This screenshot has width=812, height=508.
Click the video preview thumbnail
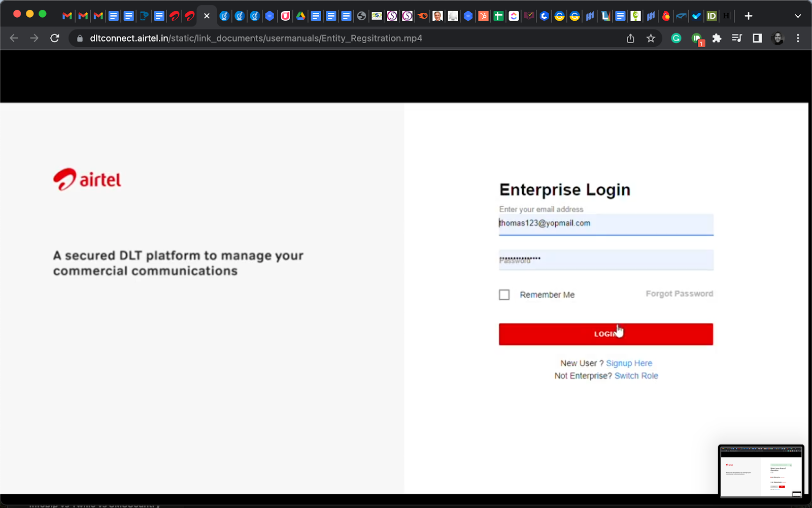pos(761,471)
